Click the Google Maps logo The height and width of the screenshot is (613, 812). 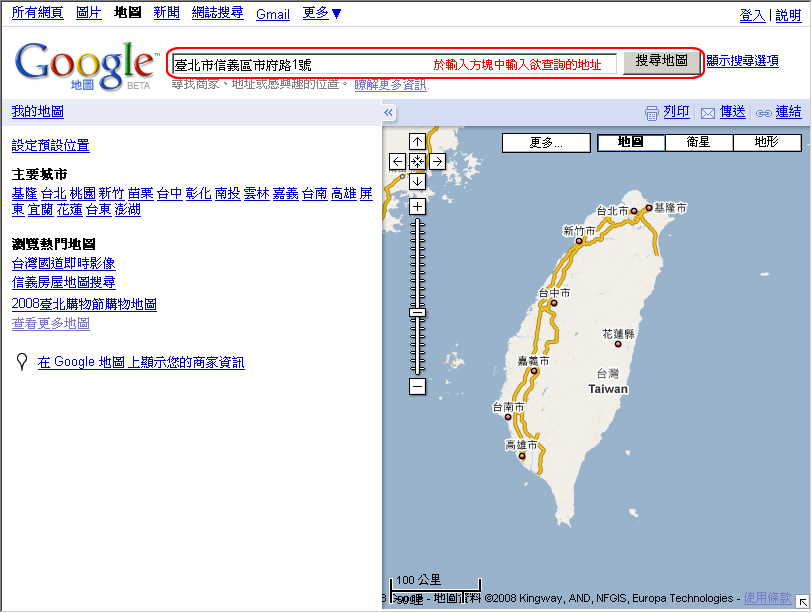(87, 65)
